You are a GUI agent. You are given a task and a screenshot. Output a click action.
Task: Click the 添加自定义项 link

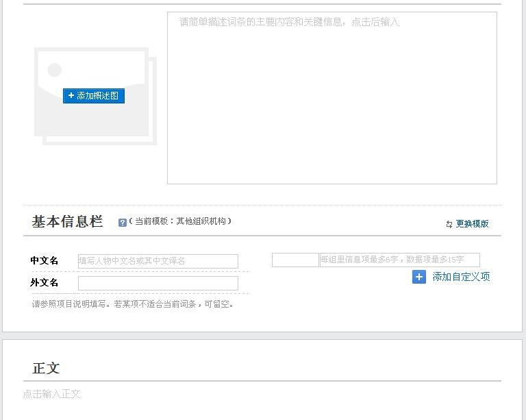click(x=461, y=277)
